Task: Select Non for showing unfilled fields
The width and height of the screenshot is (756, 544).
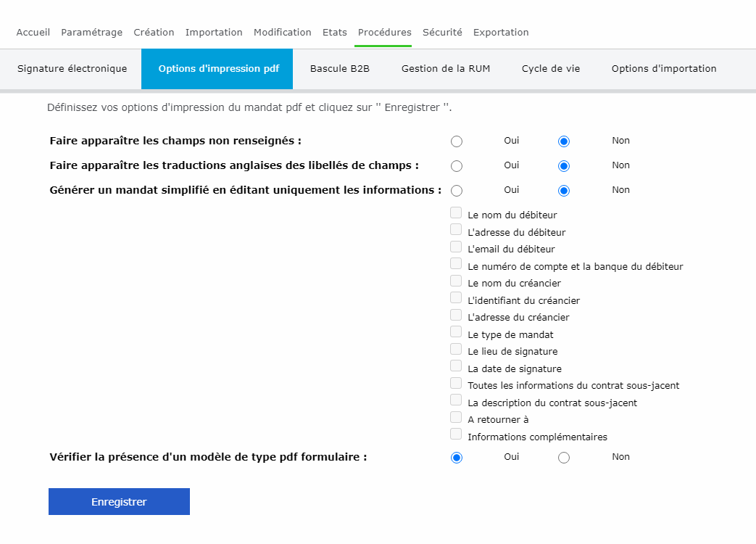Action: point(564,141)
